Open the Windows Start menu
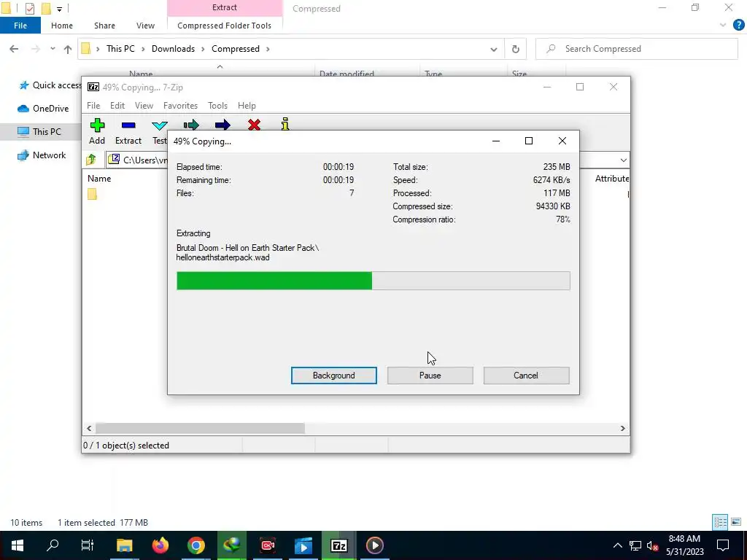747x560 pixels. 18,545
